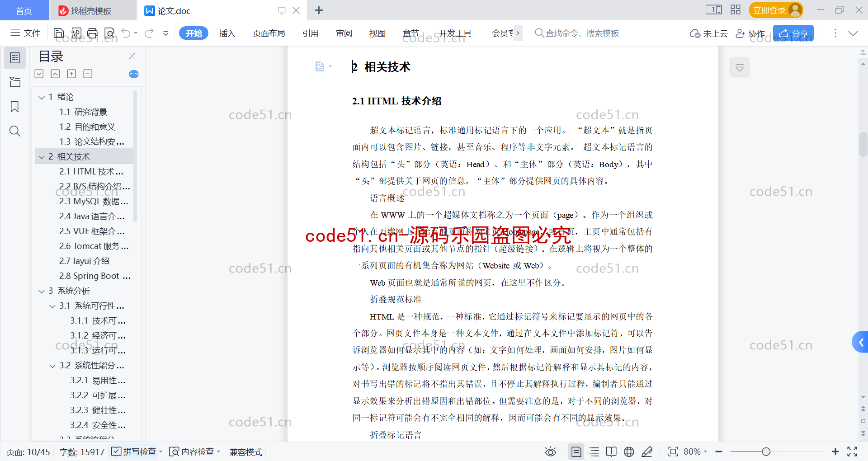Image resolution: width=868 pixels, height=461 pixels.
Task: Expand all headings icon in outline panel
Action: coord(39,74)
